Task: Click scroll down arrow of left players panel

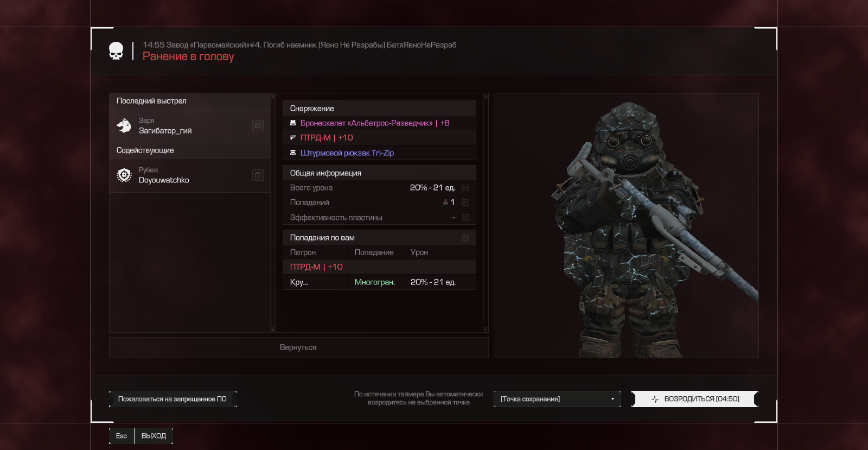Action: (273, 329)
